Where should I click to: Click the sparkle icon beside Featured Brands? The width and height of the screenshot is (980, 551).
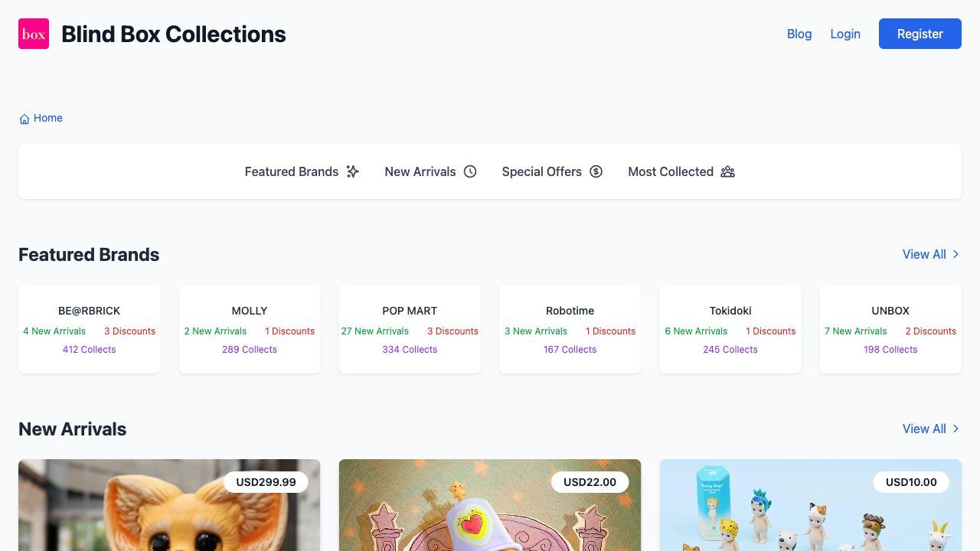coord(352,171)
